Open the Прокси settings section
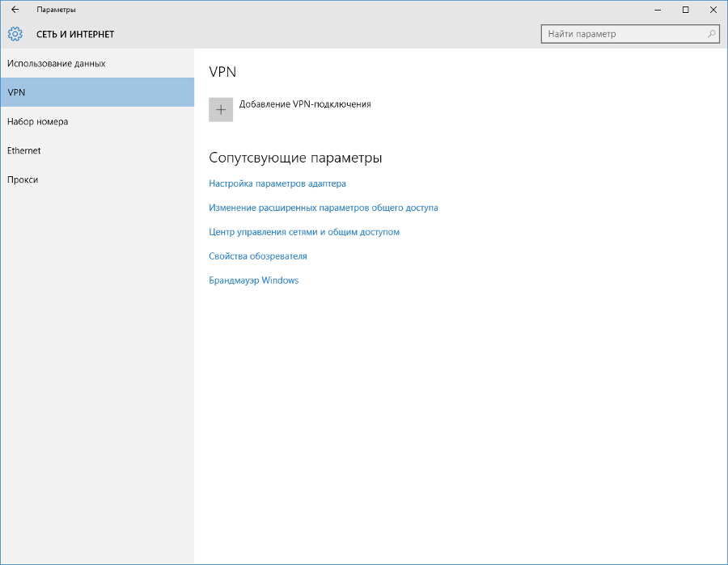 [x=97, y=179]
